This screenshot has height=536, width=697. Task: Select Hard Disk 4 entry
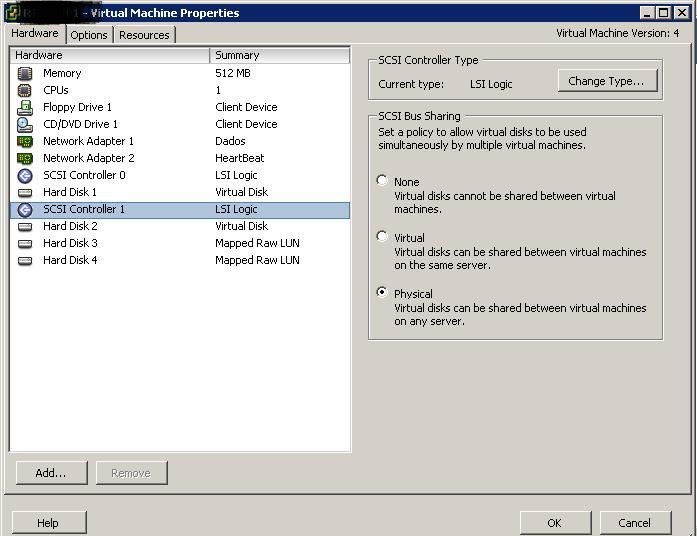[70, 260]
